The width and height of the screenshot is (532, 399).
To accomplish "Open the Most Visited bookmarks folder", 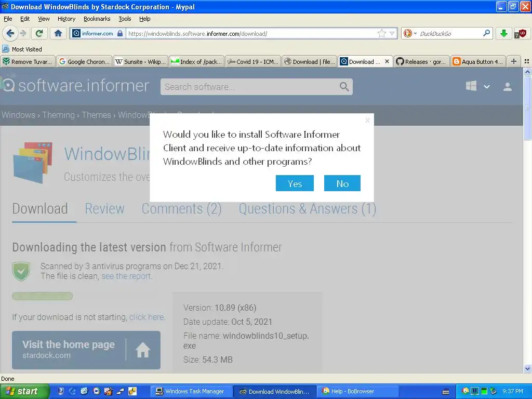I will point(22,49).
